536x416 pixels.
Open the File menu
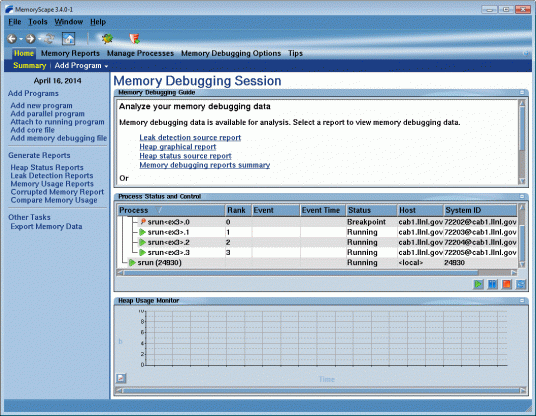pyautogui.click(x=15, y=22)
